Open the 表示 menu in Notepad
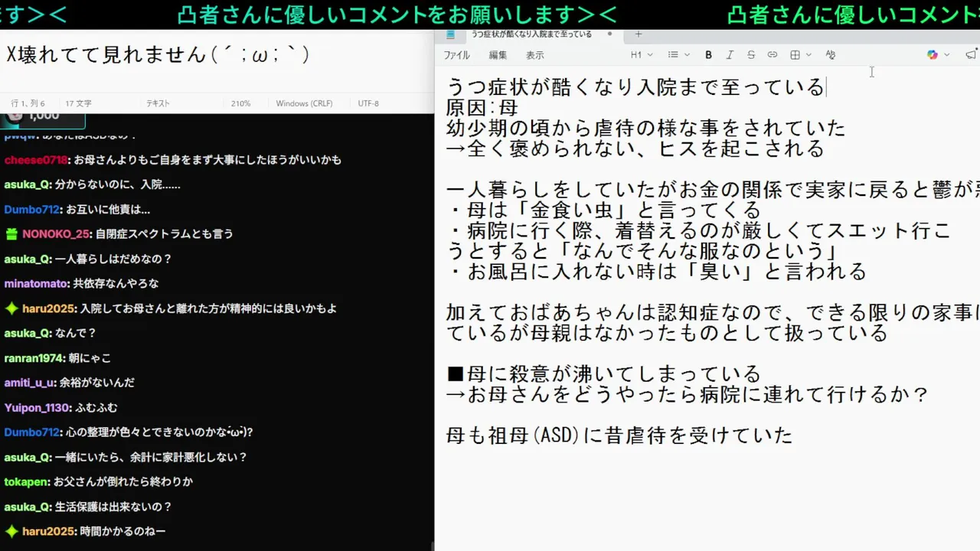 pos(534,55)
